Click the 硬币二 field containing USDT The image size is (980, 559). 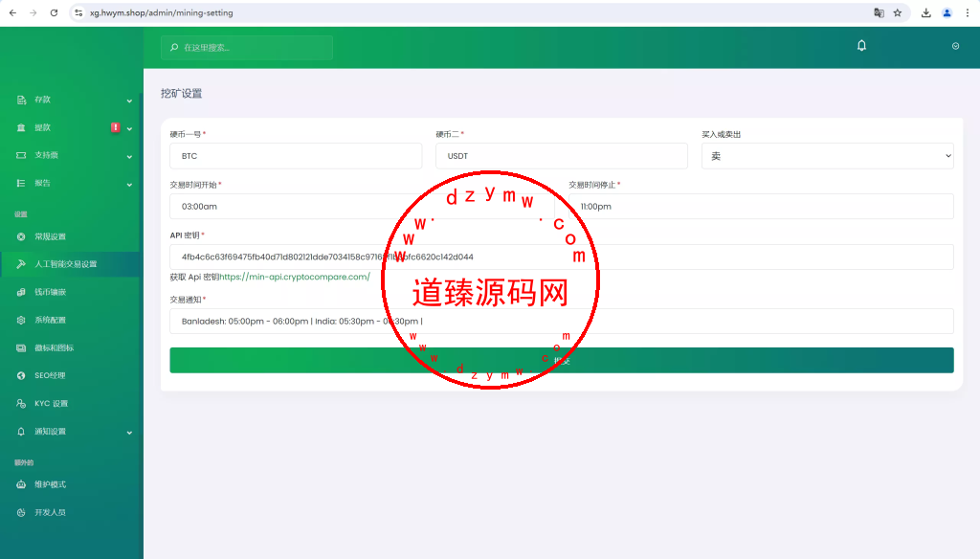(x=561, y=156)
